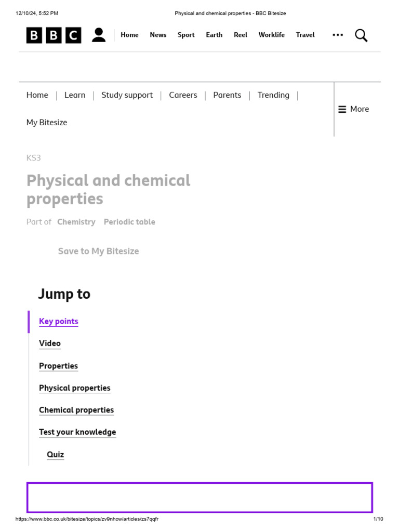Open the three-dot more menu
399x532 pixels.
point(338,35)
